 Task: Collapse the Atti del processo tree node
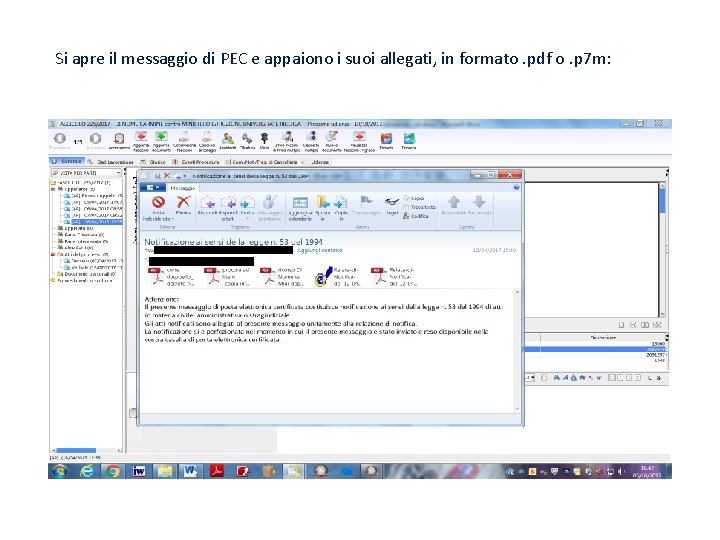53,254
